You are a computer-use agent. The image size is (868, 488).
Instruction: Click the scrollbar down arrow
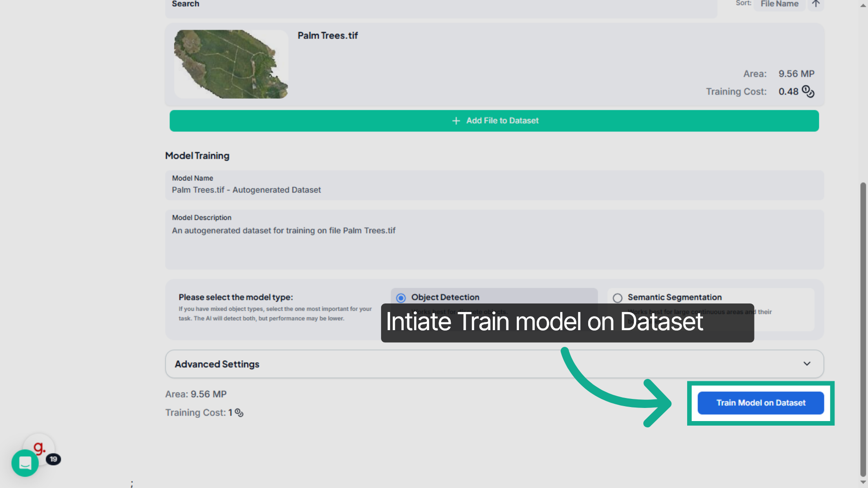(863, 483)
